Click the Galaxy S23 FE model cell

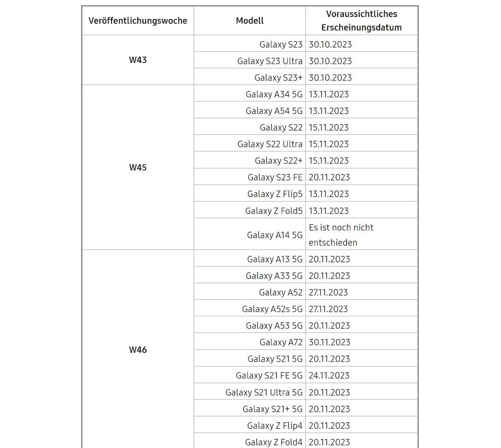250,177
